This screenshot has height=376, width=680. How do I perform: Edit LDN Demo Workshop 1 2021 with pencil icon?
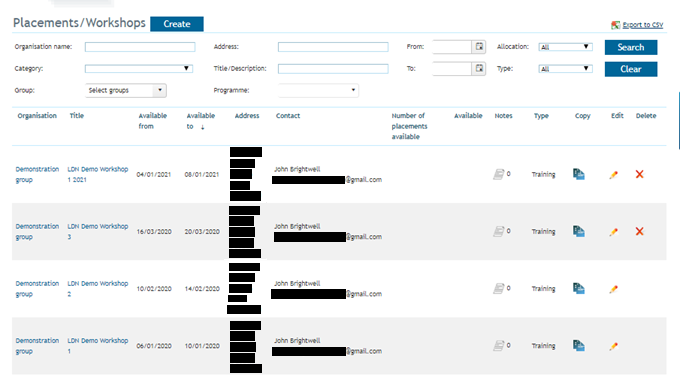pos(613,175)
